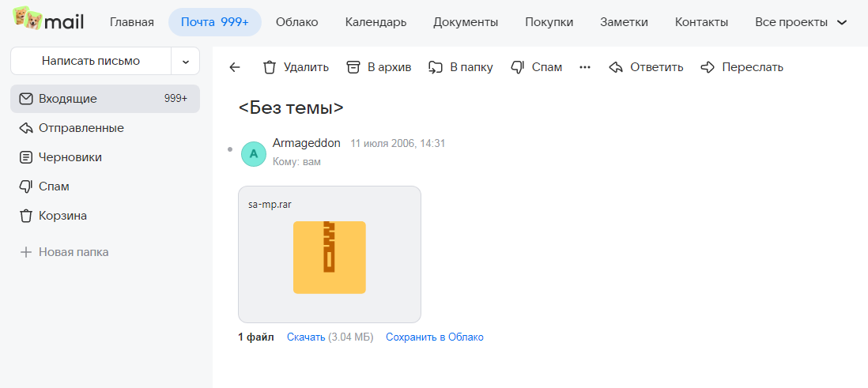Click the Написать письмо button
868x388 pixels.
point(91,61)
